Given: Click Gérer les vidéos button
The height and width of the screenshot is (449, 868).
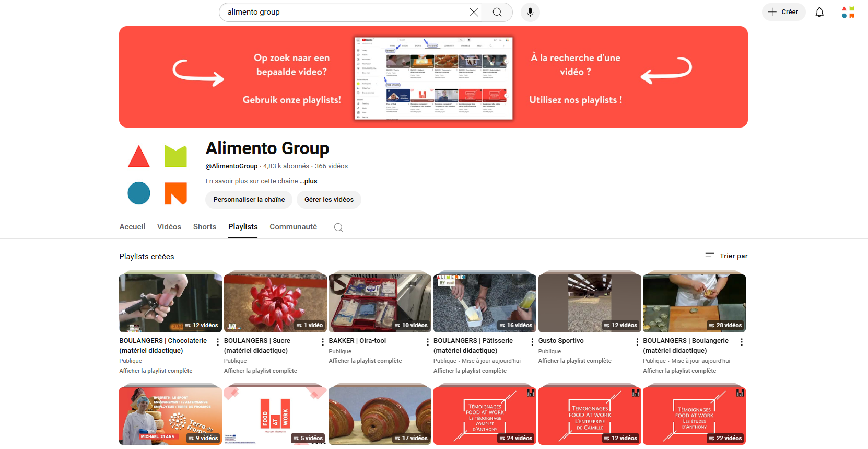Looking at the screenshot, I should tap(329, 200).
